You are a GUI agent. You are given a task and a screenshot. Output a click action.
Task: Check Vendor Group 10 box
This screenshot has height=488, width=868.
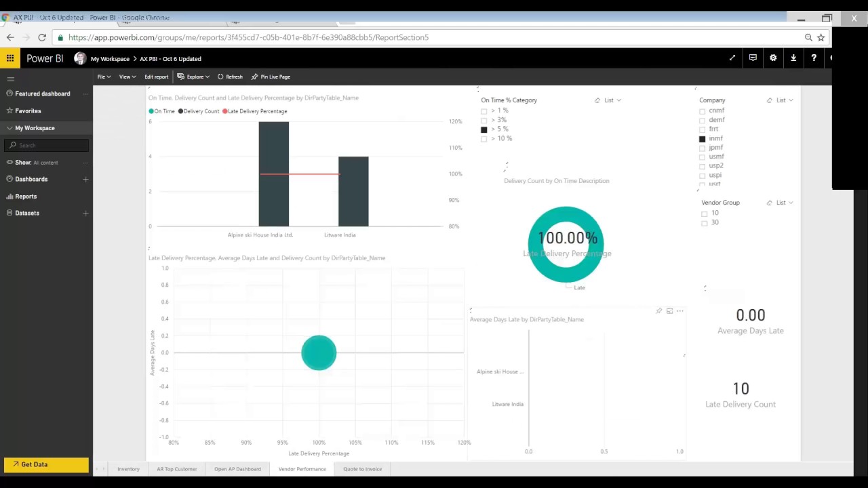point(705,213)
